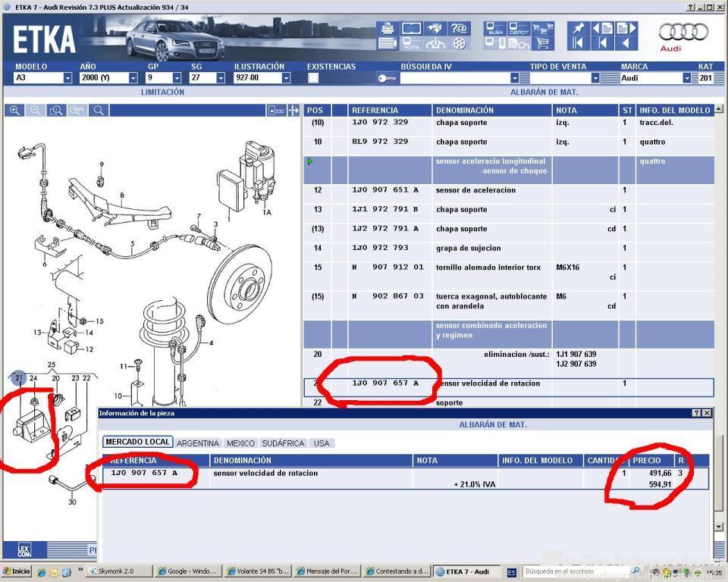728x582 pixels.
Task: Click the multiple shopping carts icon
Action: 542,29
